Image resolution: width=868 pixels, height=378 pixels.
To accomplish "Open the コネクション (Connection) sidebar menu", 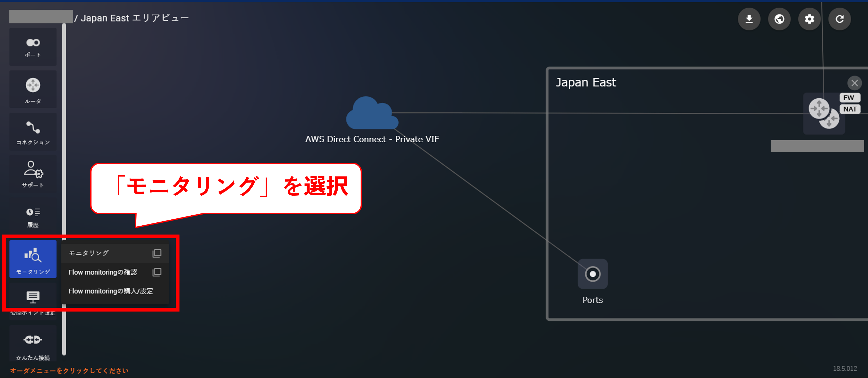I will [33, 132].
